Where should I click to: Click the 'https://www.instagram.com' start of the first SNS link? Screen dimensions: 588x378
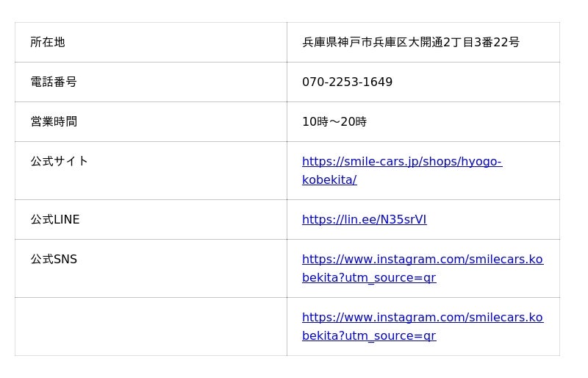tap(369, 260)
